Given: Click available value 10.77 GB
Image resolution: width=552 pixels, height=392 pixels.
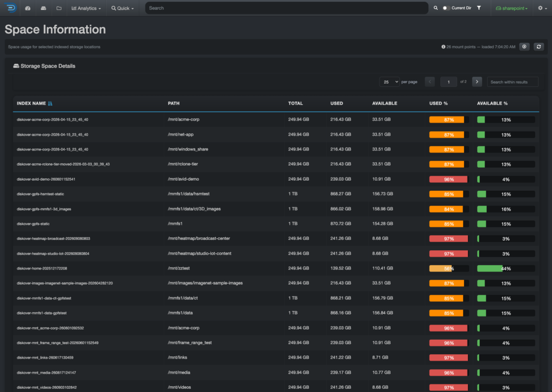Looking at the screenshot, I should click(381, 372).
